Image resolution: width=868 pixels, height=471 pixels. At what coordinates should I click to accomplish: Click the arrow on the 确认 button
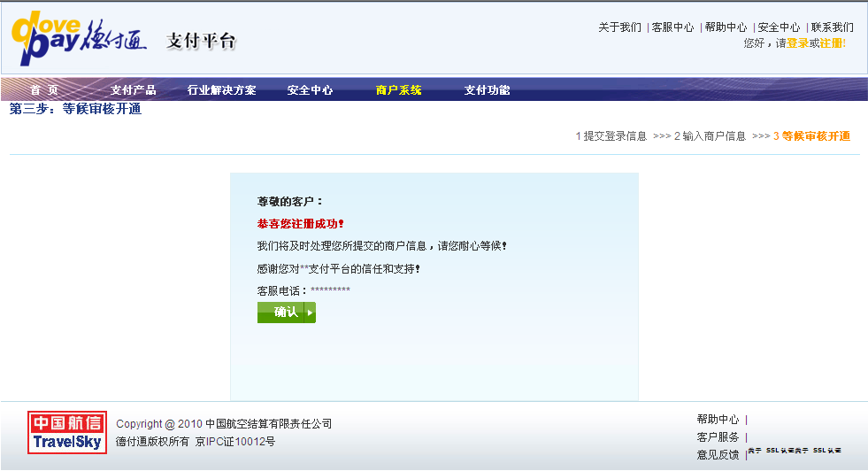(x=310, y=313)
